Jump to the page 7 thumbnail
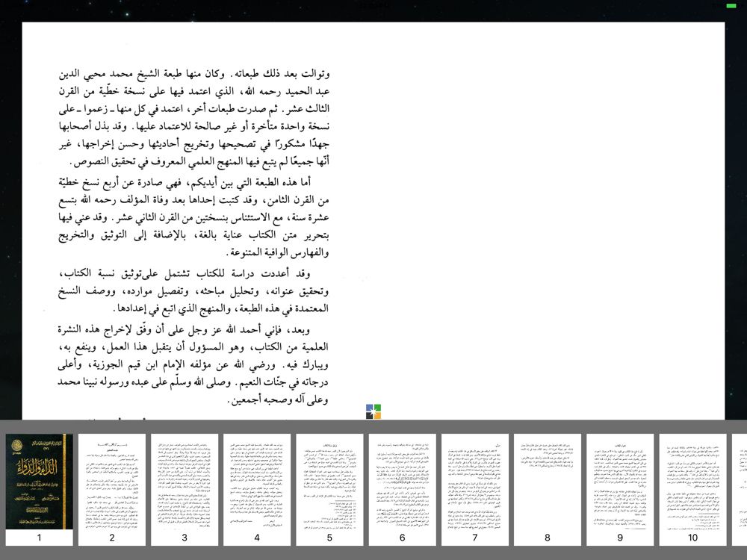The height and width of the screenshot is (560, 747). [475, 482]
